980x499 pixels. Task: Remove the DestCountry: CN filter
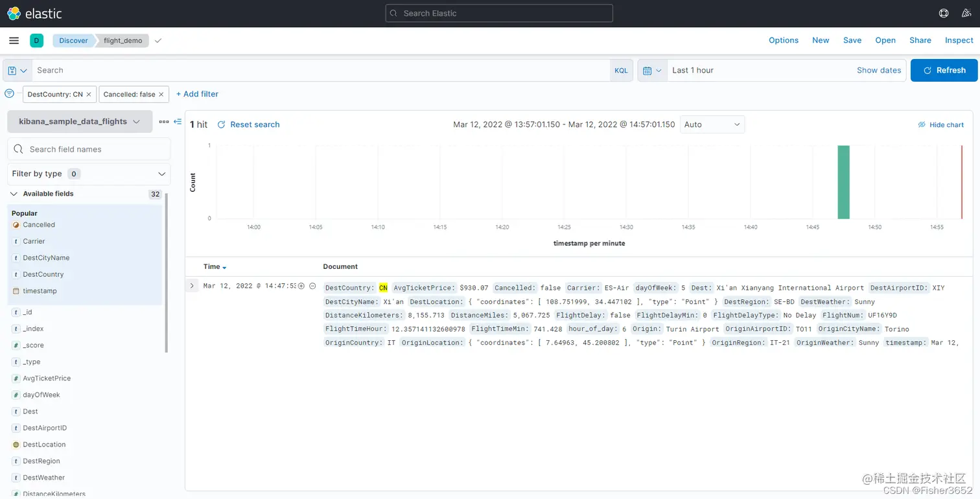89,95
